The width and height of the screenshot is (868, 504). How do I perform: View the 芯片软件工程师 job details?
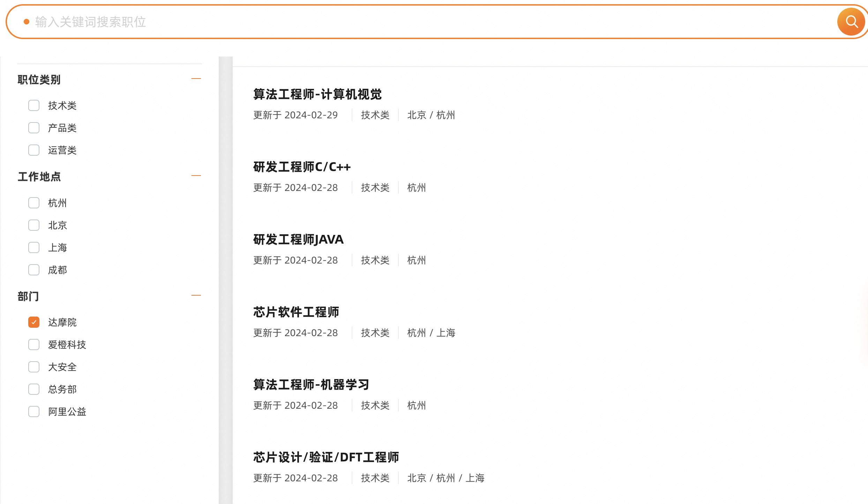click(x=296, y=312)
